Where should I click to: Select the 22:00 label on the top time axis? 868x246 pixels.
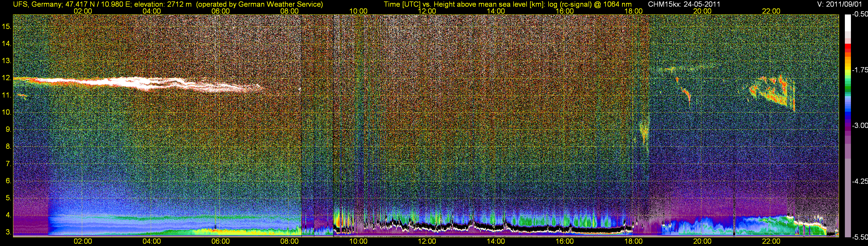click(771, 11)
